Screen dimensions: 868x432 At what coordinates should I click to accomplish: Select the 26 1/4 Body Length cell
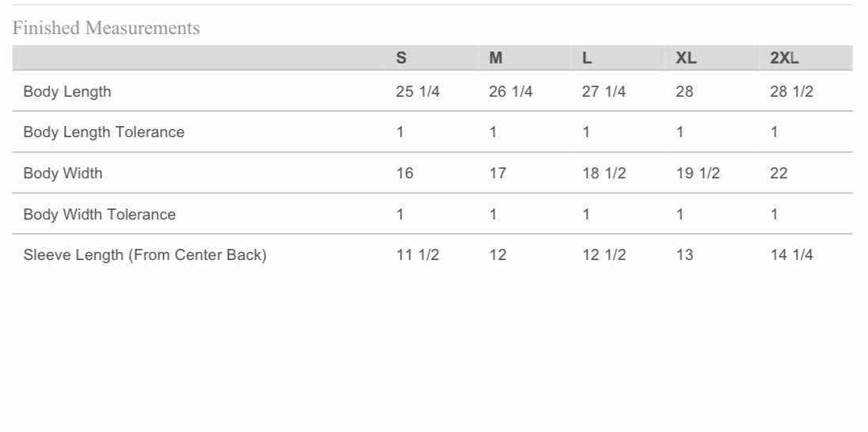click(511, 92)
